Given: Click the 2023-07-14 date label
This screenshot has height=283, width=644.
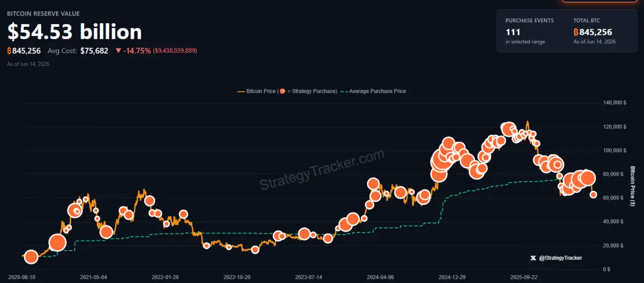Looking at the screenshot, I should pos(308,277).
